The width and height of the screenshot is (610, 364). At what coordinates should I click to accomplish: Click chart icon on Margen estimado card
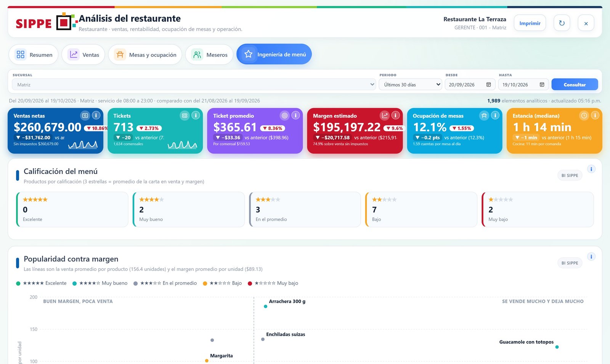pos(385,115)
